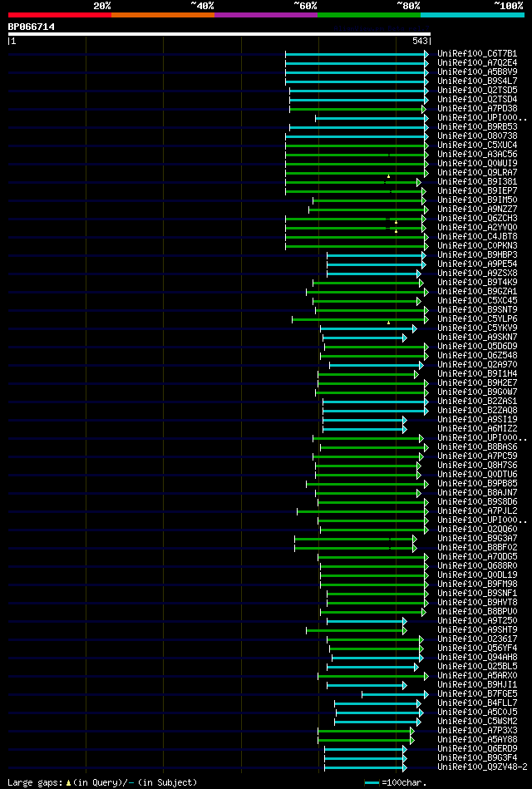Click the orange ~40% identity legend segment
This screenshot has height=789, width=532.
pos(163,15)
